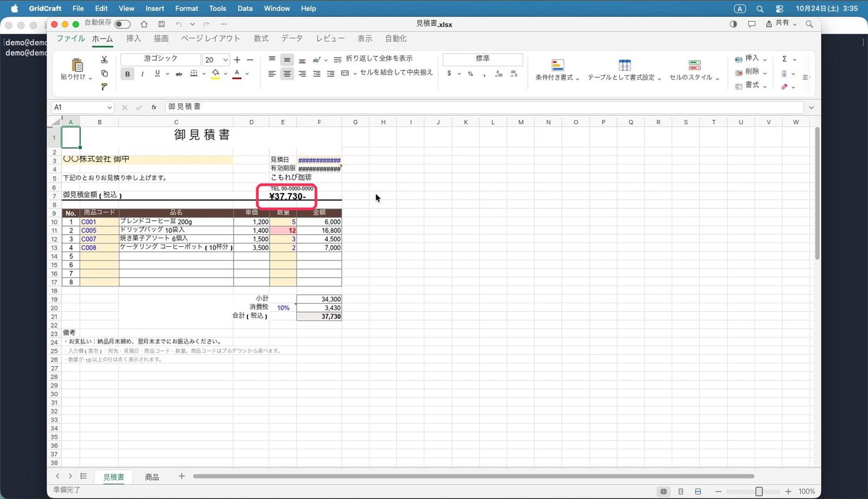The image size is (868, 499).
Task: Toggle bold formatting
Action: [127, 74]
